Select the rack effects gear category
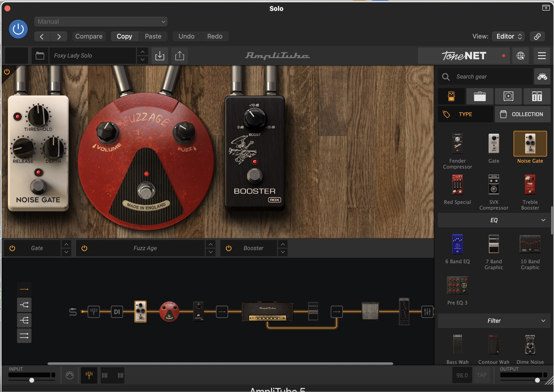This screenshot has height=392, width=554. point(537,96)
